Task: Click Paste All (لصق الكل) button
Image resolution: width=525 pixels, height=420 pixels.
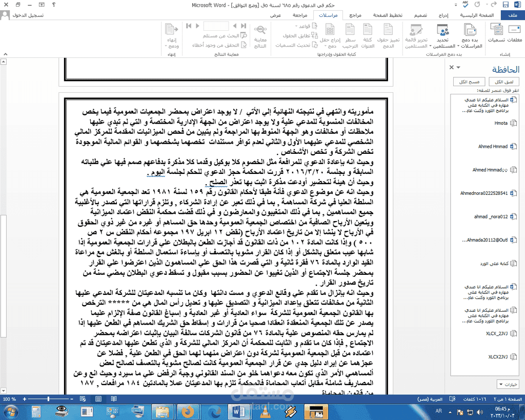Action: point(504,82)
